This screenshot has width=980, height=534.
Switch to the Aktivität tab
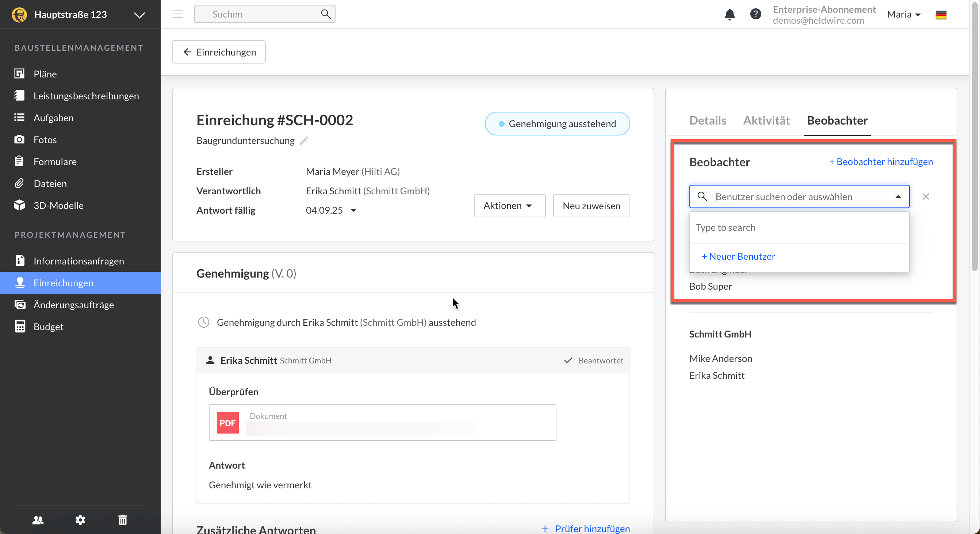[x=766, y=120]
